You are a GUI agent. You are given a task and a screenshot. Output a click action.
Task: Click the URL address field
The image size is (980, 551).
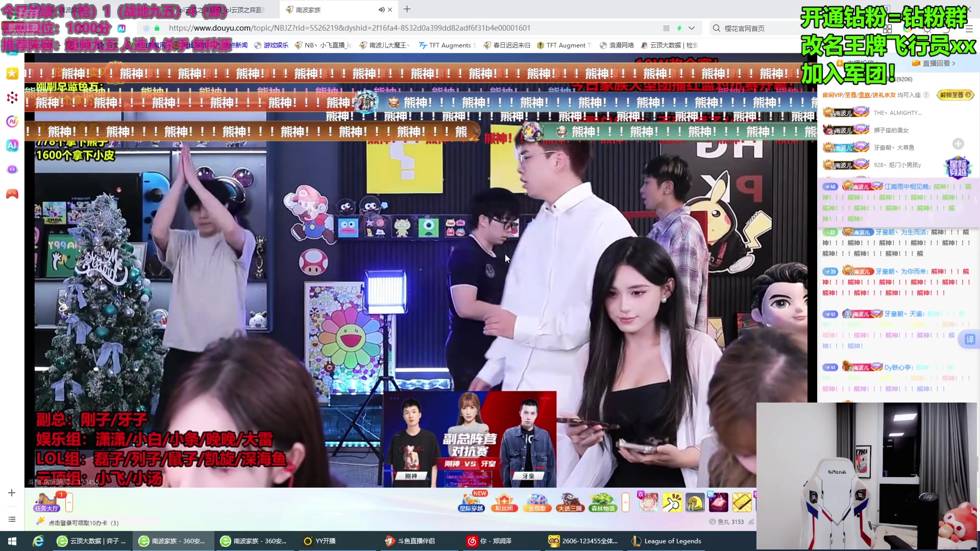350,28
